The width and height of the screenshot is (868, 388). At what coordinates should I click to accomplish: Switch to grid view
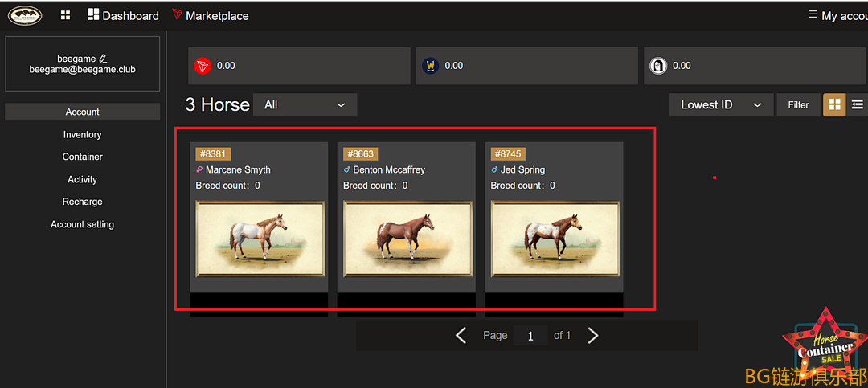tap(834, 104)
